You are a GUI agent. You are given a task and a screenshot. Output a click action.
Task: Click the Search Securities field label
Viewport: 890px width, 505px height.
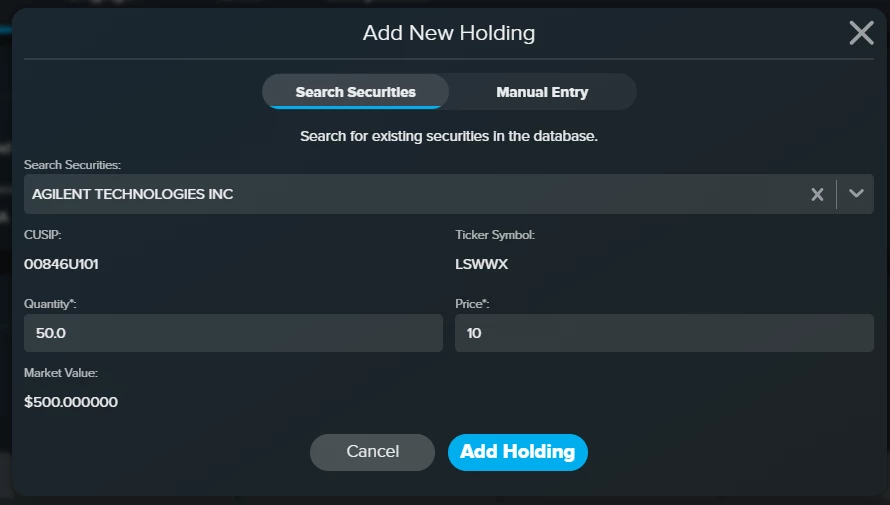click(x=72, y=165)
